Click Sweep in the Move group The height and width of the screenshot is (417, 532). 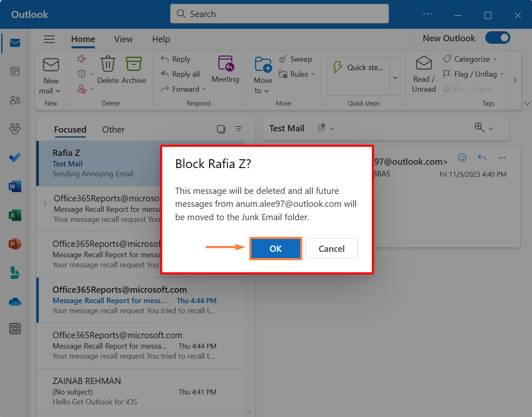pos(295,59)
